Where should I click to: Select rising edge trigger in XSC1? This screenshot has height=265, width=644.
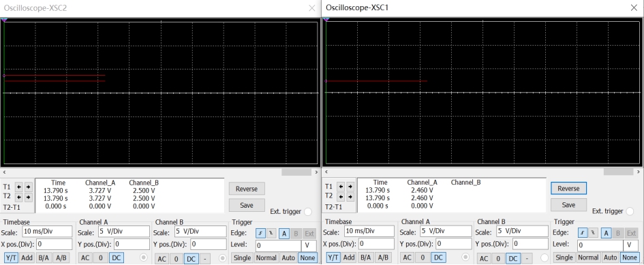coord(583,233)
